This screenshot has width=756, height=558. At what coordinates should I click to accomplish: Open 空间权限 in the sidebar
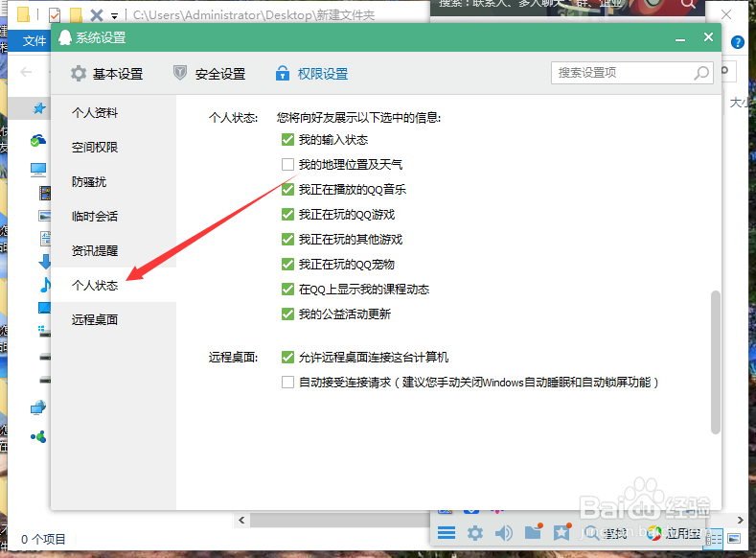coord(95,147)
